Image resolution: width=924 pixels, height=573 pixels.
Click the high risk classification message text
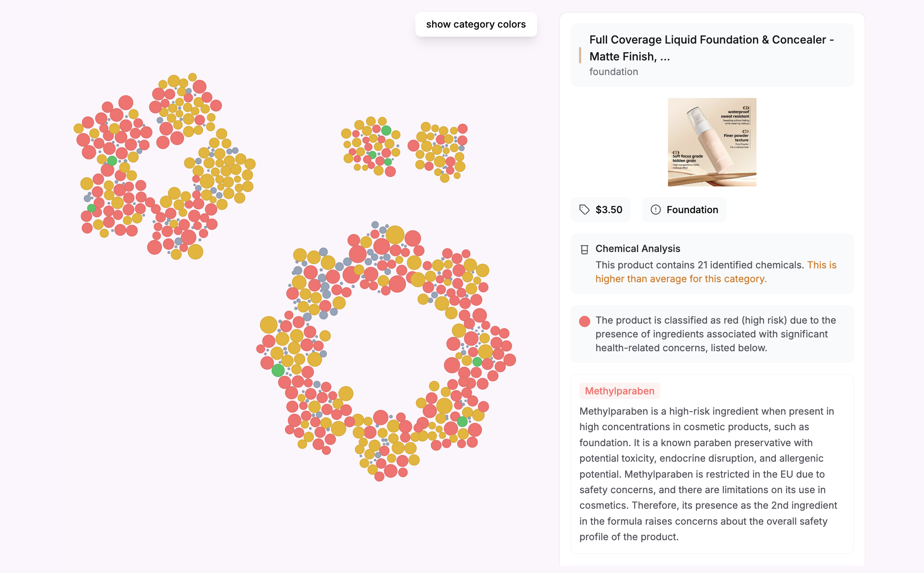tap(715, 334)
